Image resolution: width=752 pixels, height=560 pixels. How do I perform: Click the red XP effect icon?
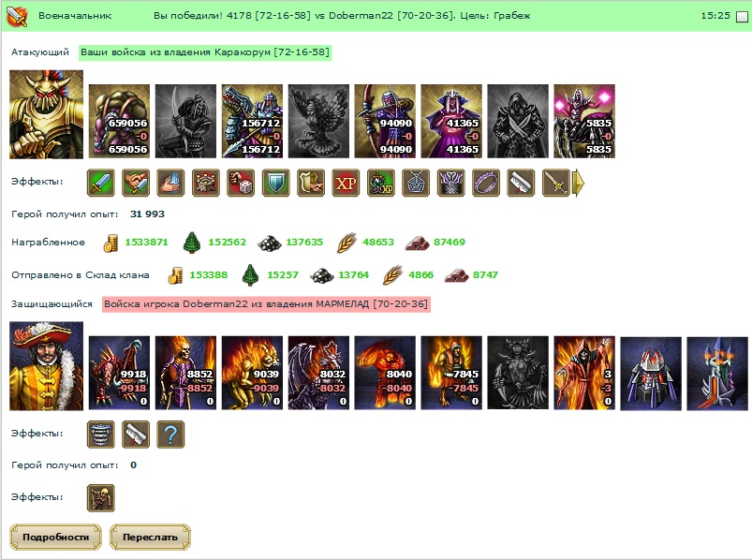[x=346, y=183]
